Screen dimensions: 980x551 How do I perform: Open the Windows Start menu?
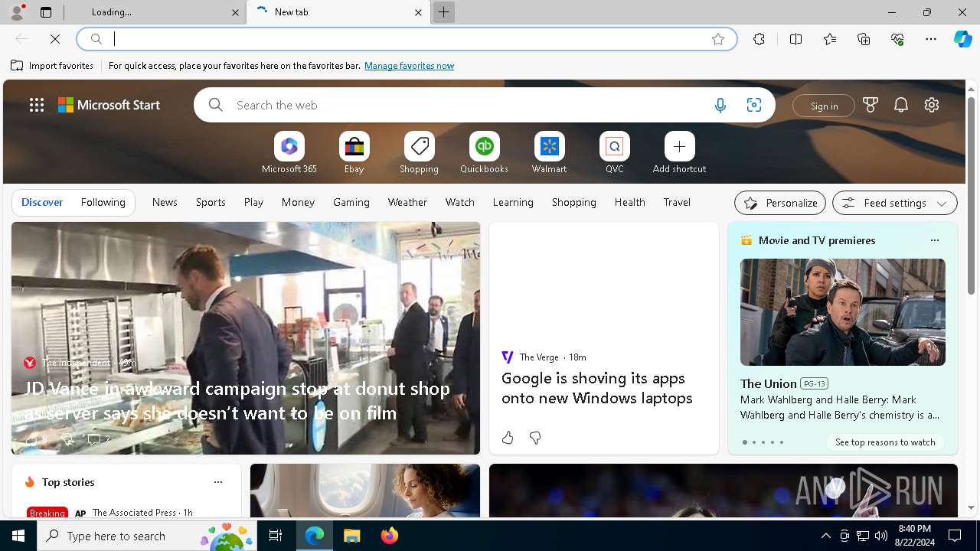point(18,536)
